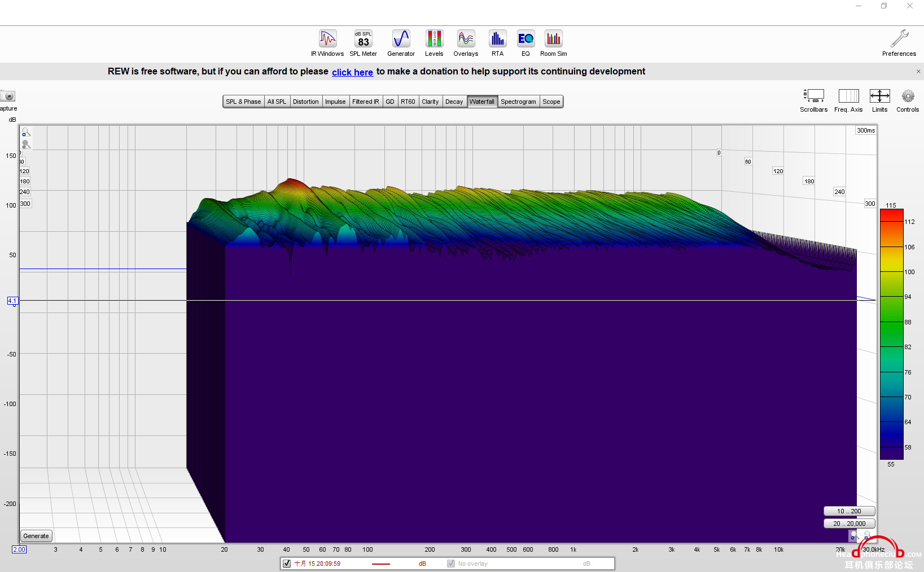Open waterfall Controls gear
Screen dimensions: 924x572
tap(908, 100)
